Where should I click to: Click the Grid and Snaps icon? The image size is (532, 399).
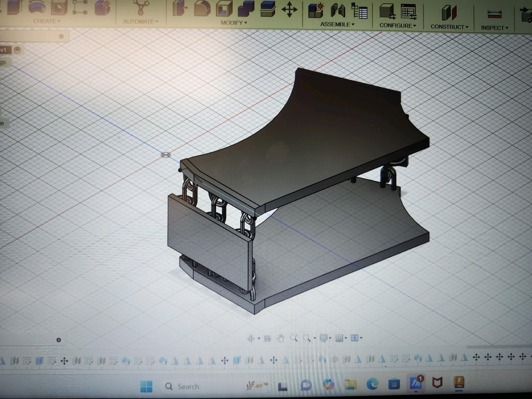coord(339,338)
